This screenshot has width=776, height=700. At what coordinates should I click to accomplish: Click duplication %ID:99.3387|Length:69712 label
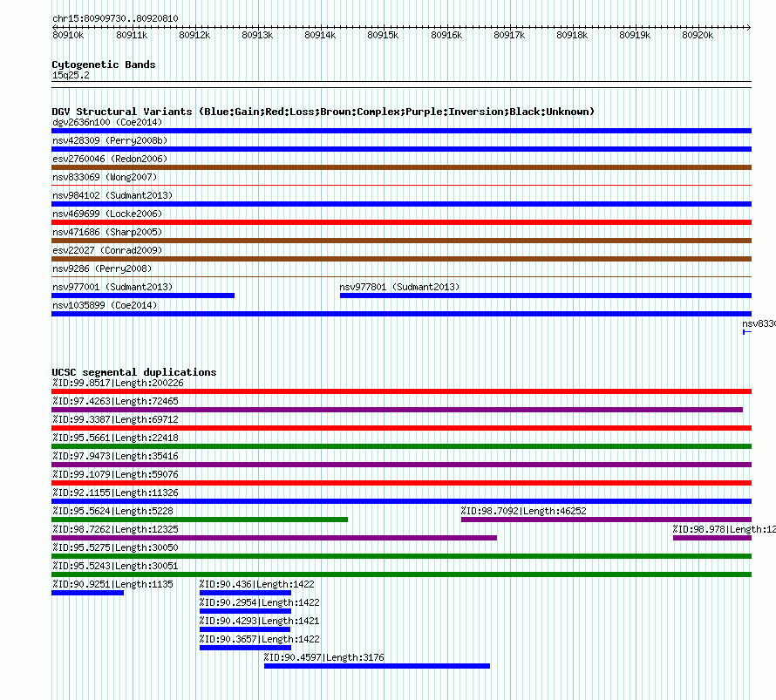pyautogui.click(x=115, y=419)
